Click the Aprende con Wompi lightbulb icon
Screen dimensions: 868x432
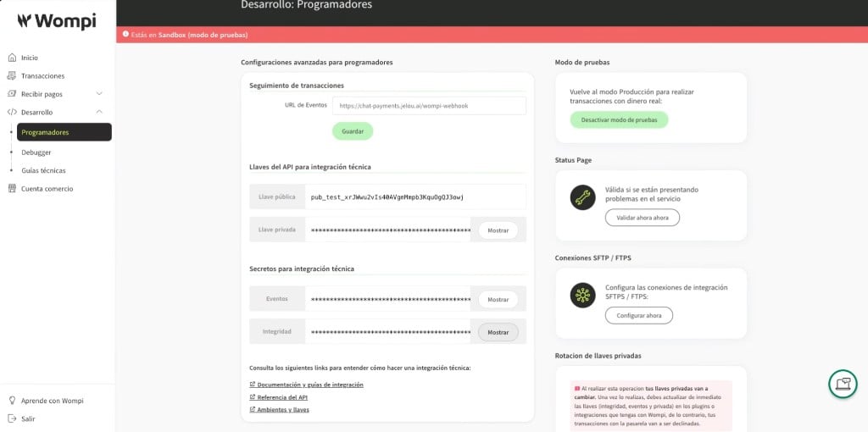pyautogui.click(x=12, y=401)
